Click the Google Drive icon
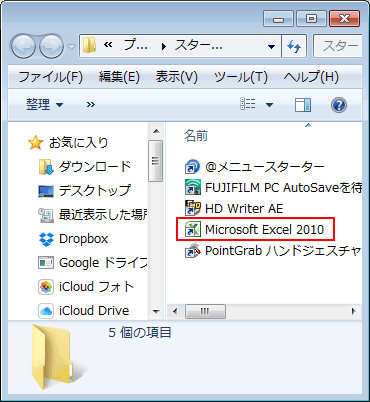This screenshot has width=370, height=402. tap(46, 263)
